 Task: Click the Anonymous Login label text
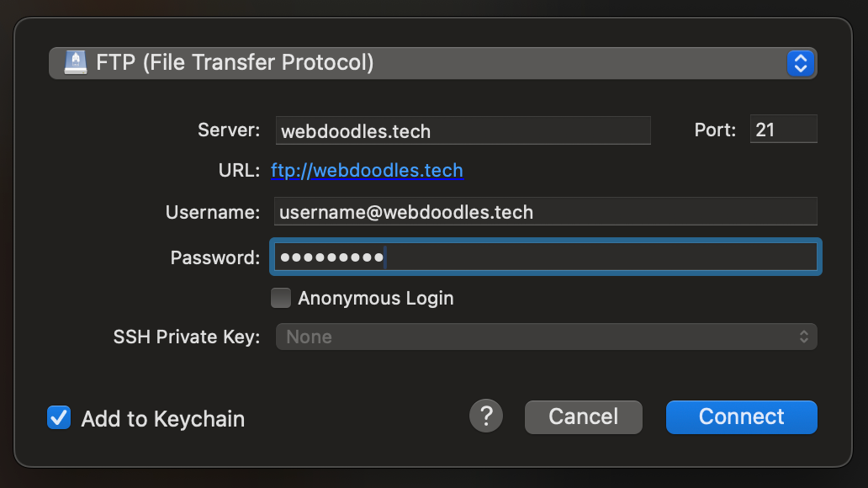[375, 298]
